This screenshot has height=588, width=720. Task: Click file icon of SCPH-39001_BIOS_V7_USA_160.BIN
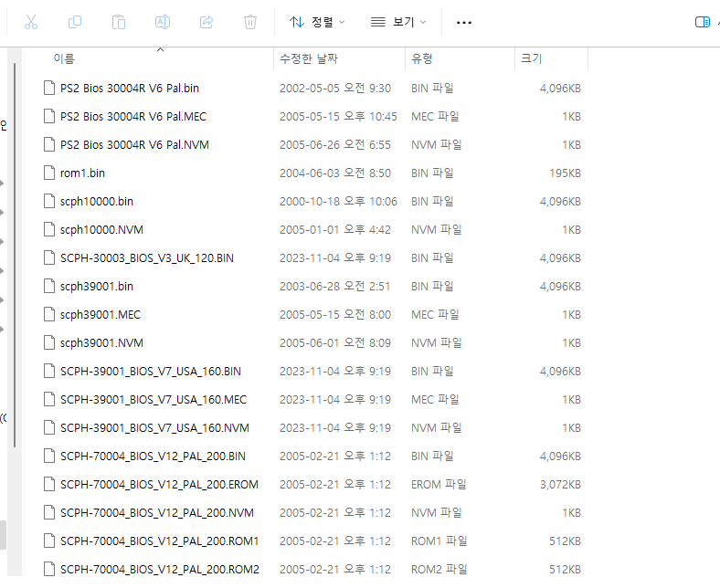[49, 371]
